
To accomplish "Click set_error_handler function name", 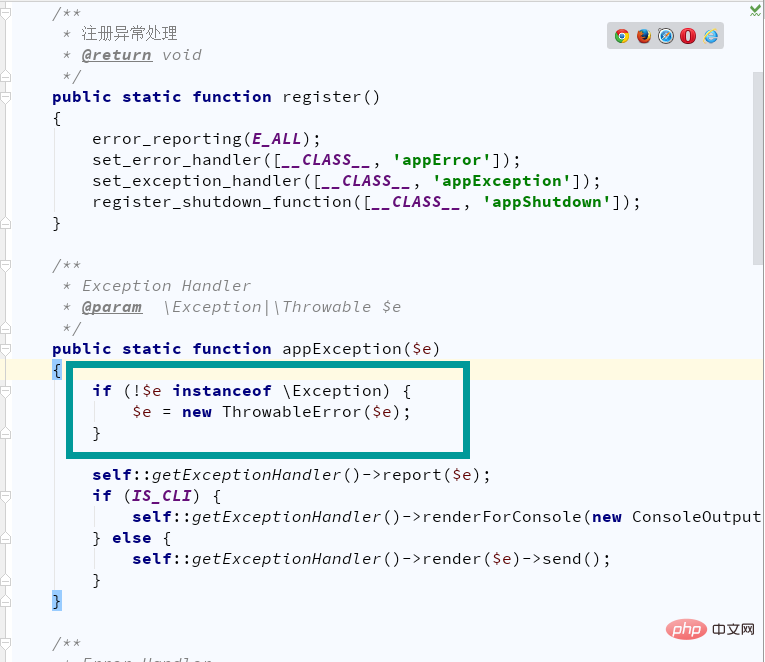I will tap(177, 160).
